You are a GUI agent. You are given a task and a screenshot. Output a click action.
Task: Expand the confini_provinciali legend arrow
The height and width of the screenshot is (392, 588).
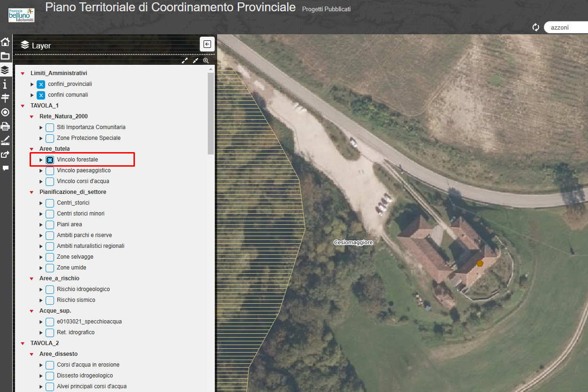tap(32, 85)
